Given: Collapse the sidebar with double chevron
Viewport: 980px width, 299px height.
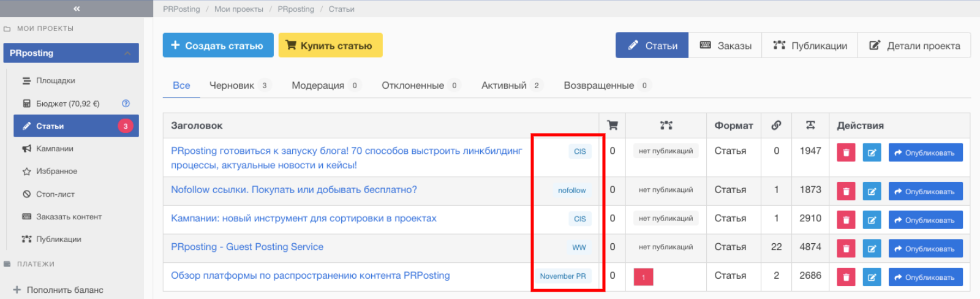Looking at the screenshot, I should coord(77,9).
